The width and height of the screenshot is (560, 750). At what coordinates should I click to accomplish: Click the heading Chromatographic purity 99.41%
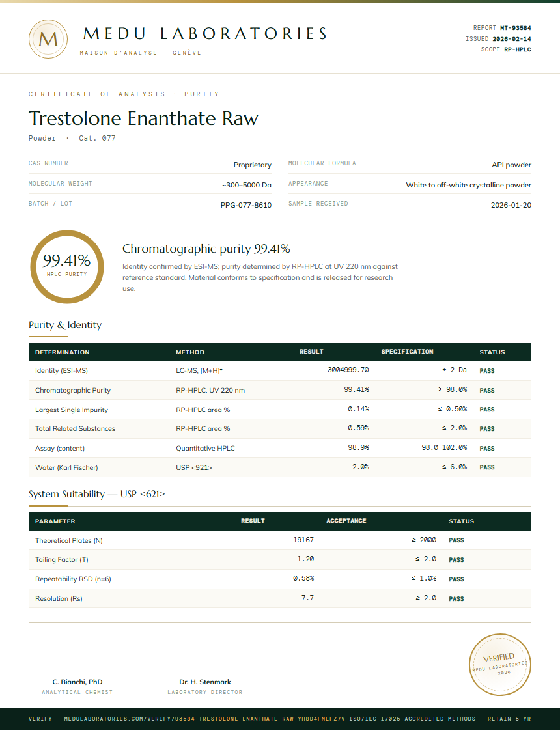point(206,249)
